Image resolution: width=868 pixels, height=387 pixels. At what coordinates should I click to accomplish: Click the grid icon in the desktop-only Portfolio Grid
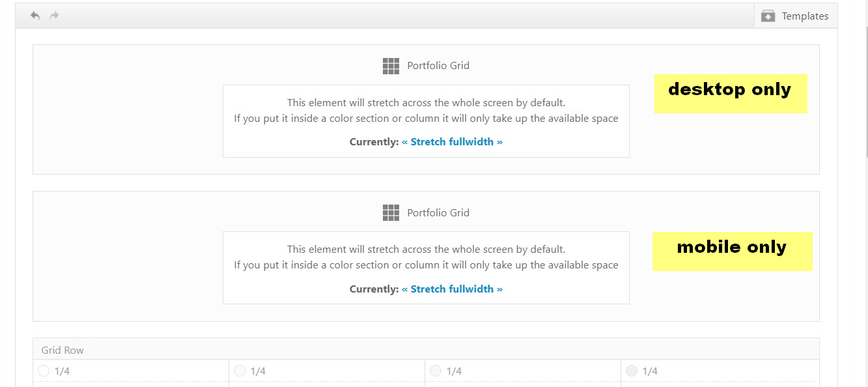coord(391,66)
